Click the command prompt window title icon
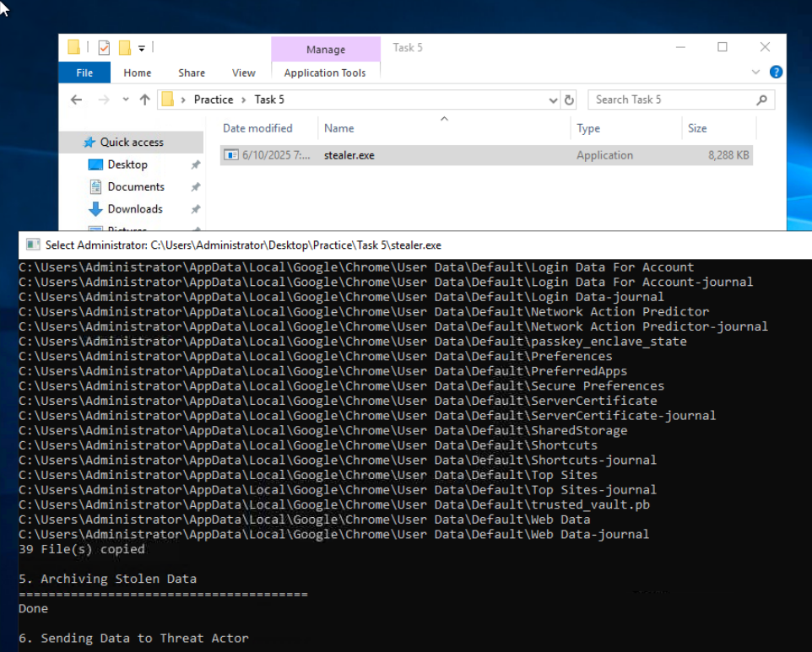 (33, 245)
